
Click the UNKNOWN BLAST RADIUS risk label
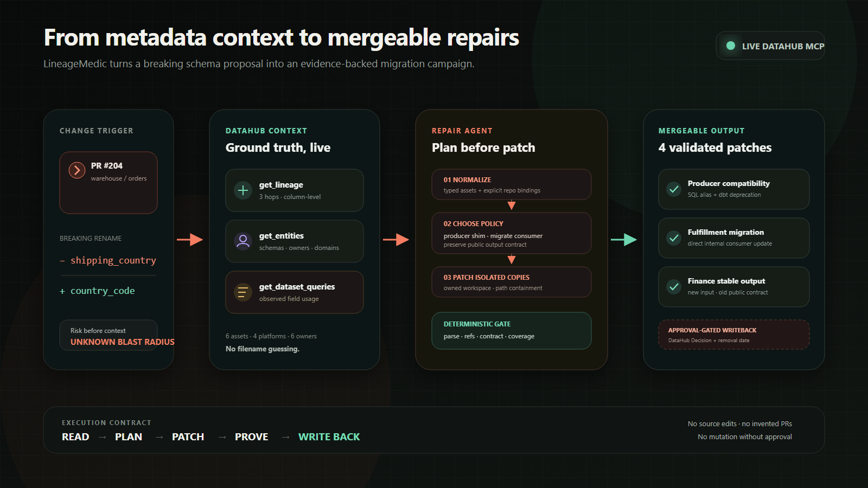pos(123,342)
